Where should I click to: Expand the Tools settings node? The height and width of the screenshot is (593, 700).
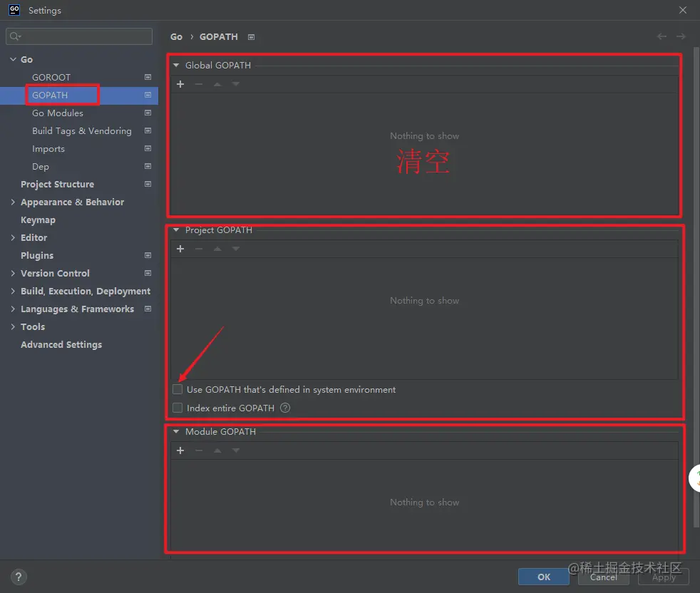click(13, 327)
